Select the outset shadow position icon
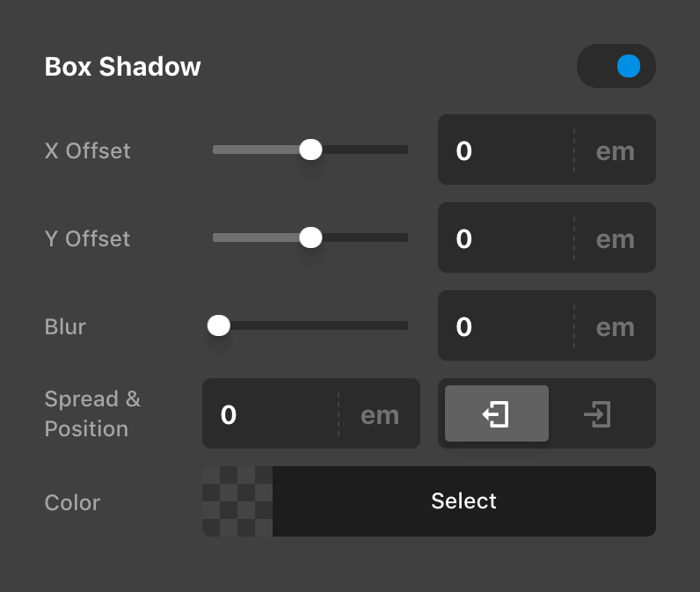The image size is (700, 592). point(497,413)
